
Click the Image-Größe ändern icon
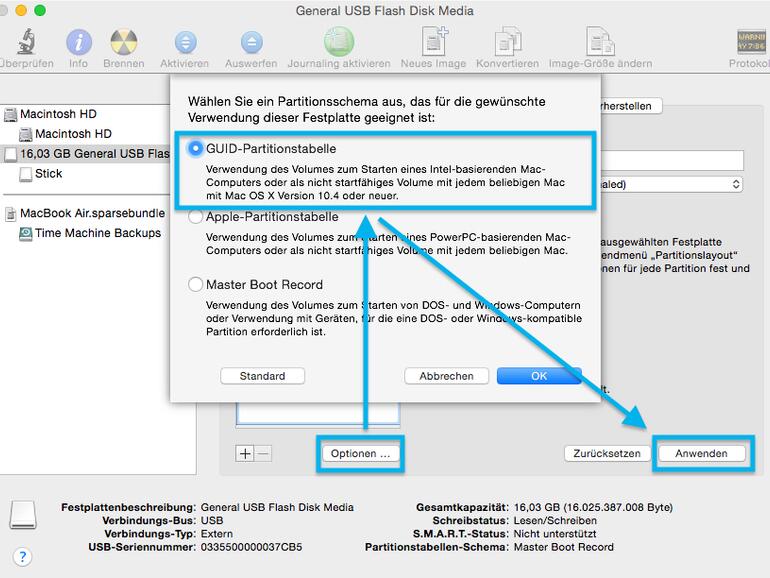(x=600, y=41)
